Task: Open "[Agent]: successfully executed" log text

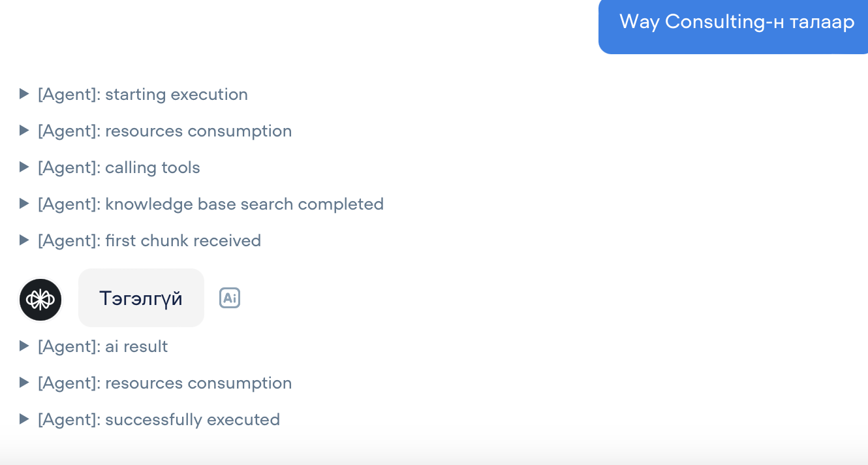Action: tap(159, 419)
